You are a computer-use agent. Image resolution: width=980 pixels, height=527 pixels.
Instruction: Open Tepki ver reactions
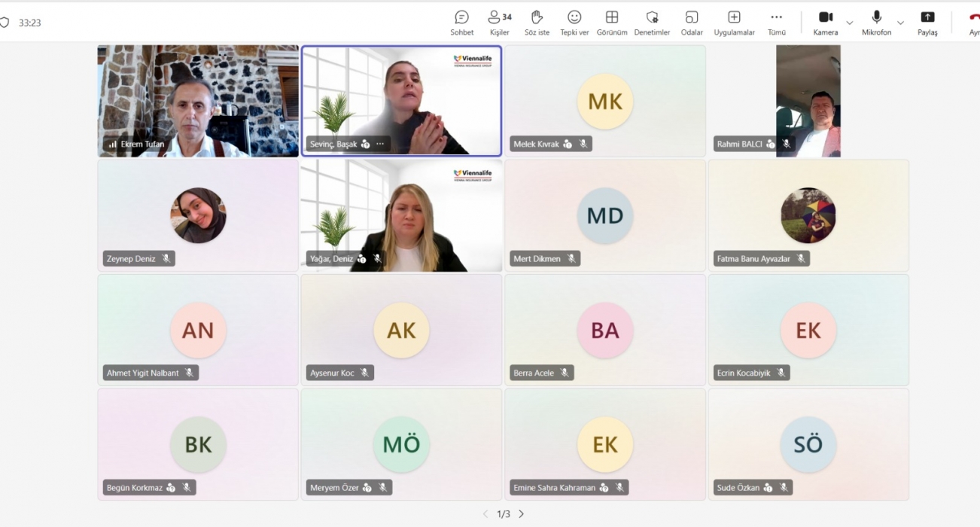574,22
